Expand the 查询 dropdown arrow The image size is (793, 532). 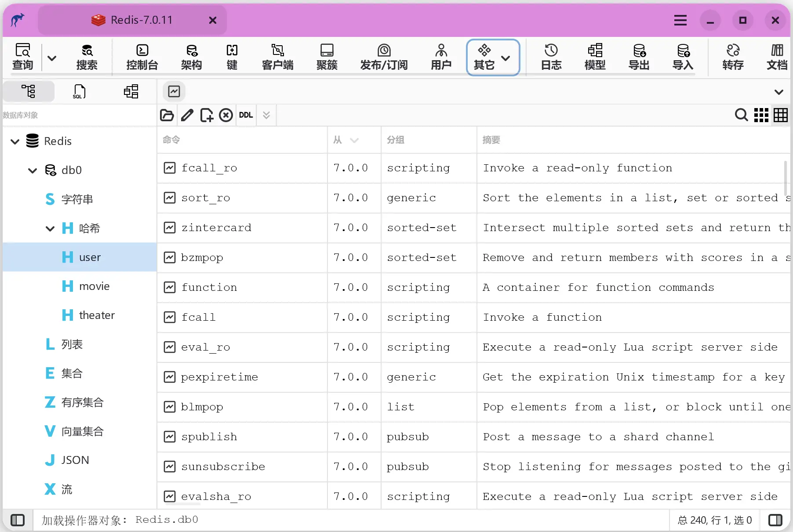(x=52, y=58)
